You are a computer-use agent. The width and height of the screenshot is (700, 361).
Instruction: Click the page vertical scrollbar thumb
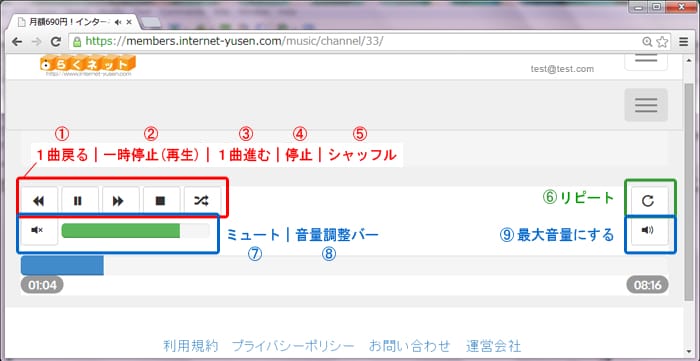click(x=690, y=192)
